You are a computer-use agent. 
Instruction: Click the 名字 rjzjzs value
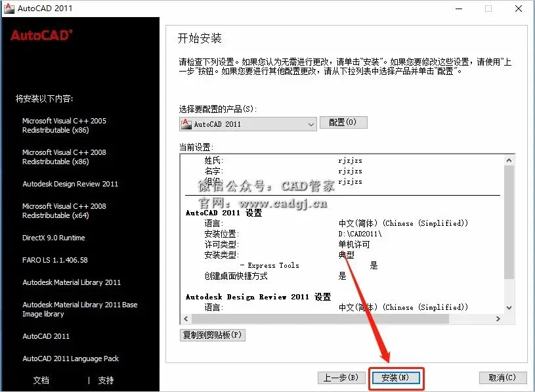pyautogui.click(x=350, y=171)
